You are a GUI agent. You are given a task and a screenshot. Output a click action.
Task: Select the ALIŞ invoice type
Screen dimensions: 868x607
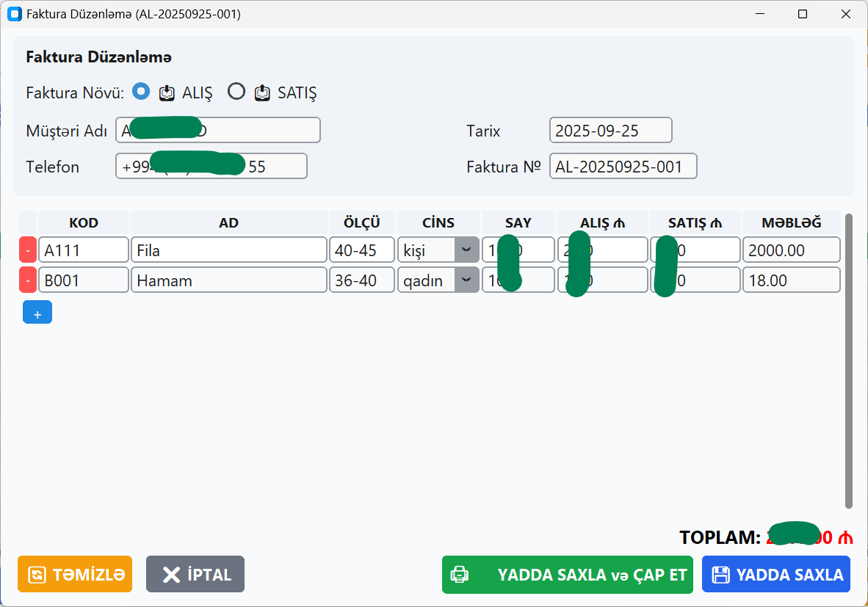pyautogui.click(x=140, y=91)
